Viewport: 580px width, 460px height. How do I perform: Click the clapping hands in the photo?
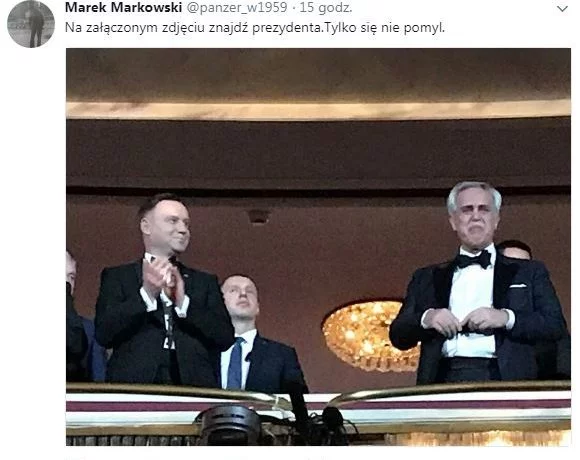click(164, 278)
